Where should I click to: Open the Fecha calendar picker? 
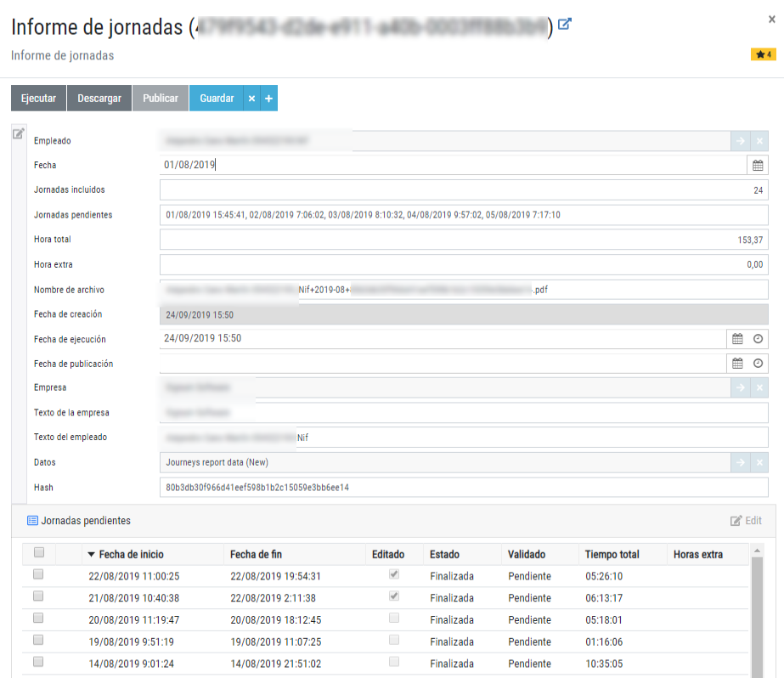click(x=758, y=165)
